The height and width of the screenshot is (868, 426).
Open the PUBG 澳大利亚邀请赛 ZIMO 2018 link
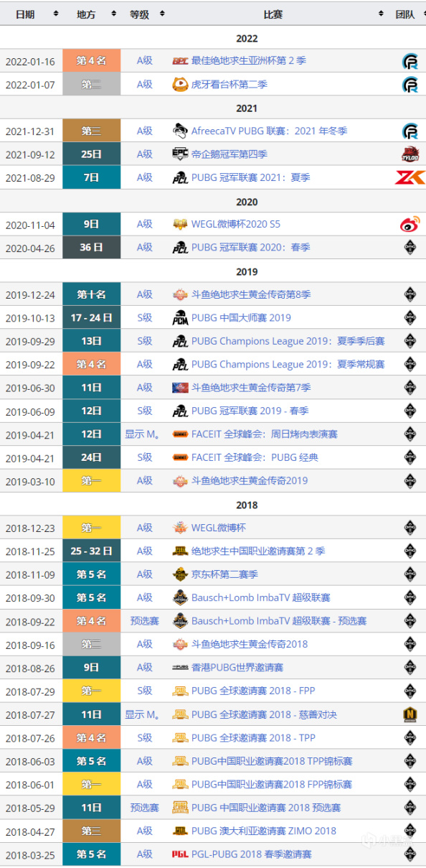tap(264, 831)
